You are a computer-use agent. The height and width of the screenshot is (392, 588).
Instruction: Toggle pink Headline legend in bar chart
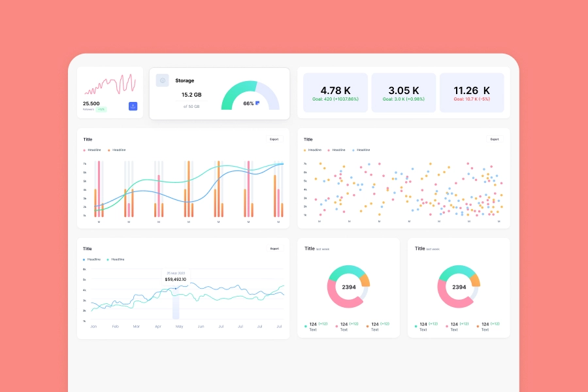coord(92,150)
